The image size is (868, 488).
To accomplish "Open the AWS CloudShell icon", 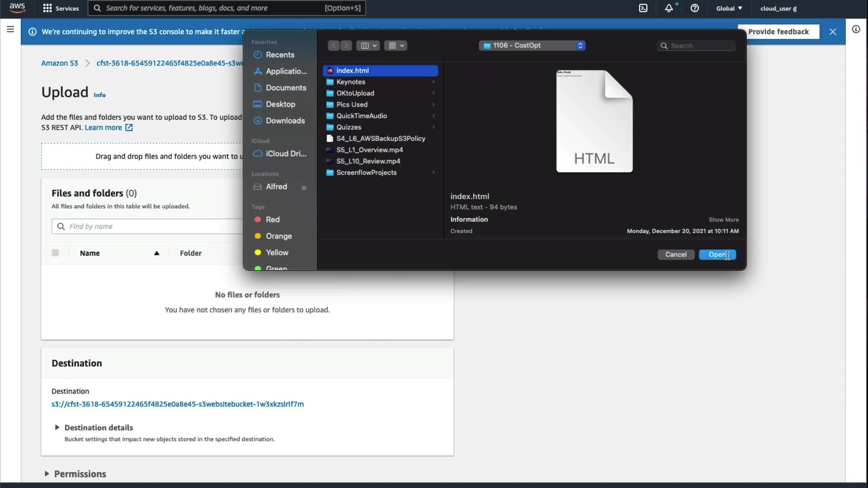I will 643,8.
